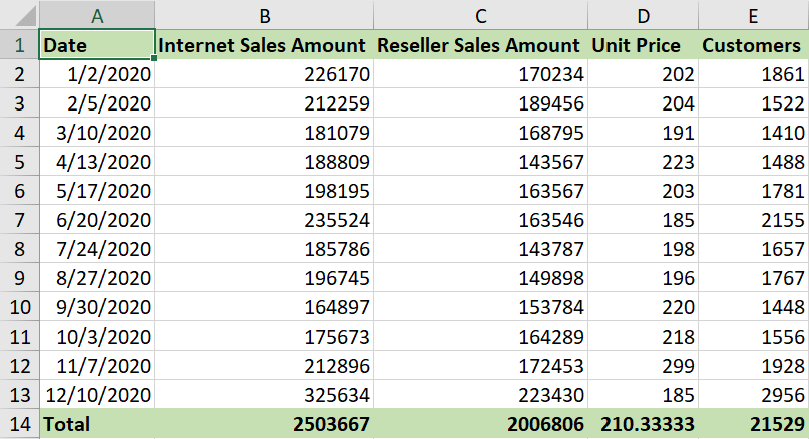Image resolution: width=809 pixels, height=439 pixels.
Task: Click the column C header
Action: [x=480, y=16]
